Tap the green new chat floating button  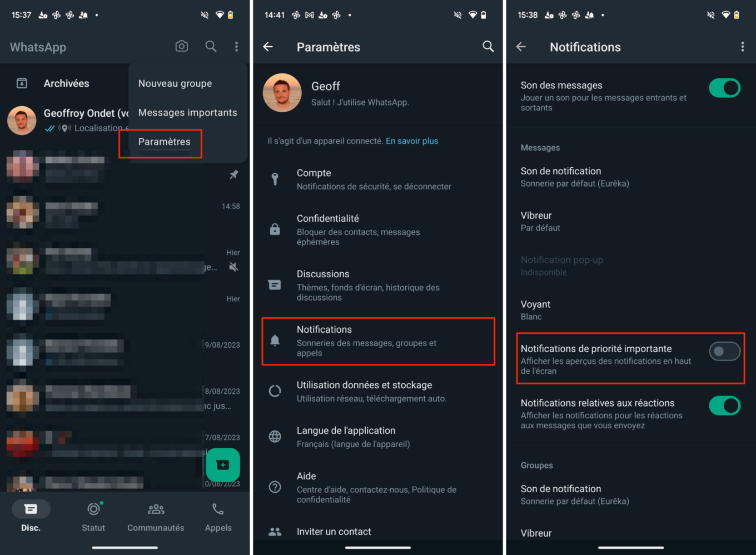pos(223,464)
